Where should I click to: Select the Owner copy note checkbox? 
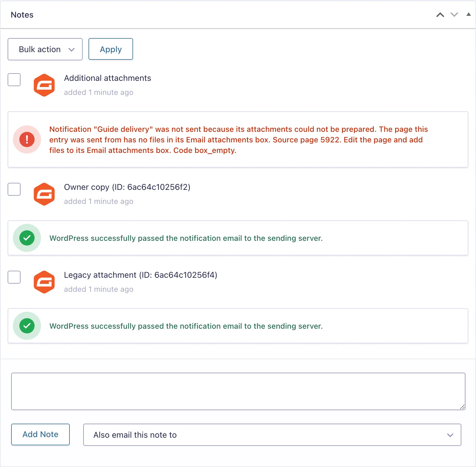tap(14, 189)
